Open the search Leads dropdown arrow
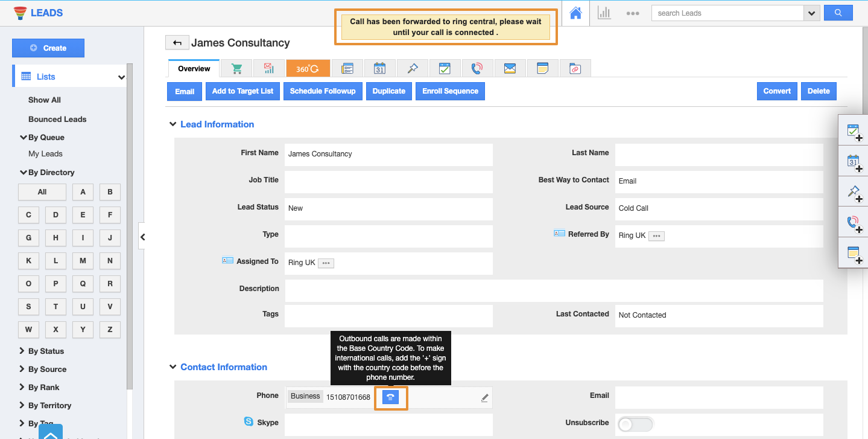Viewport: 868px width, 439px height. pyautogui.click(x=812, y=13)
